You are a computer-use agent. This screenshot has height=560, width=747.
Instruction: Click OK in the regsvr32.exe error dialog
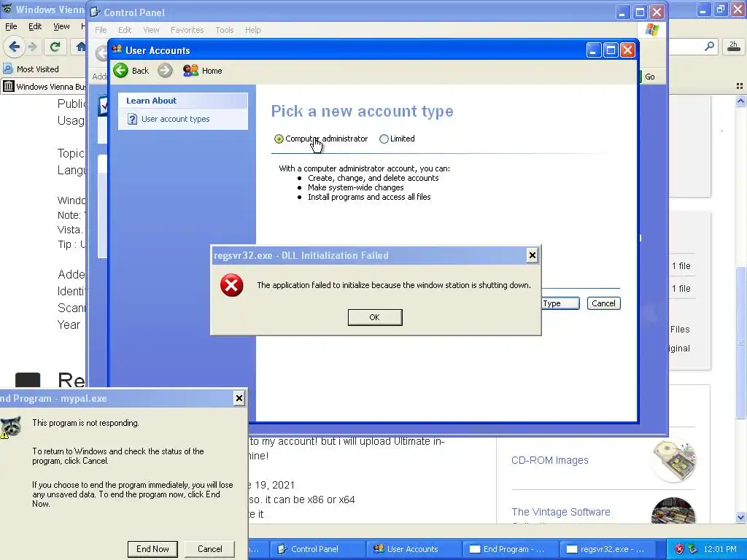coord(375,317)
